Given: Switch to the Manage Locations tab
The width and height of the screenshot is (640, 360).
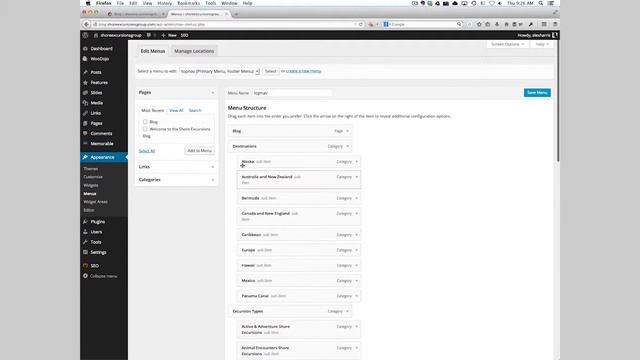Looking at the screenshot, I should tap(194, 51).
